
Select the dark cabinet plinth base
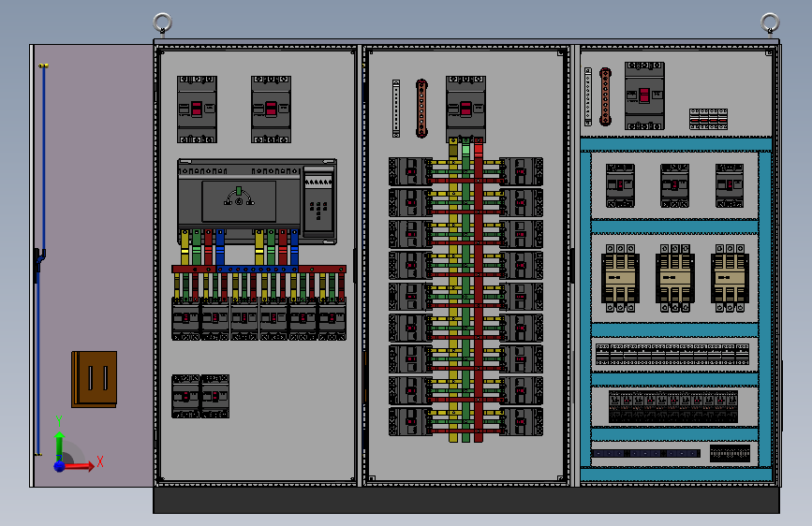pos(466,500)
